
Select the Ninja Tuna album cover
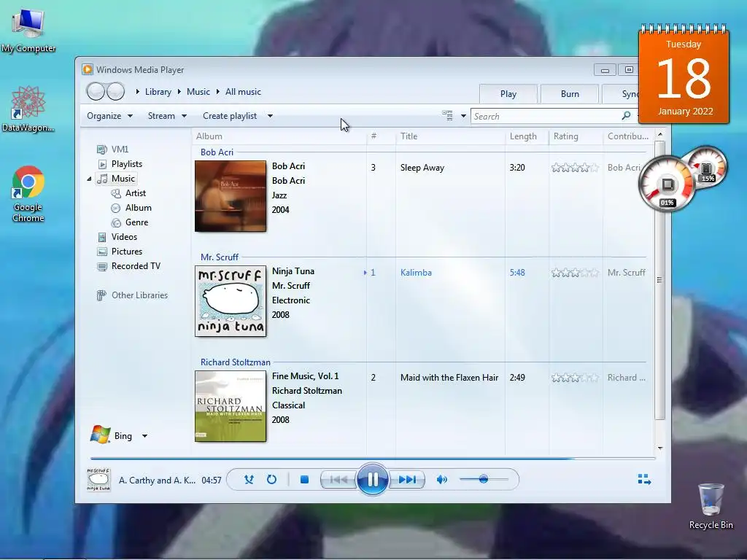(231, 301)
